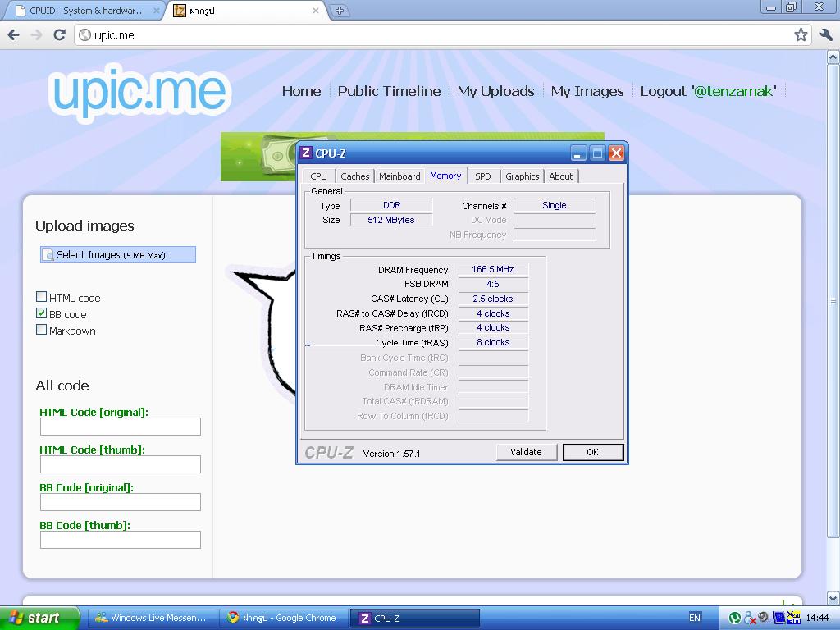Click the BB Code [thumb] field
Viewport: 840px width, 630px height.
click(x=121, y=540)
